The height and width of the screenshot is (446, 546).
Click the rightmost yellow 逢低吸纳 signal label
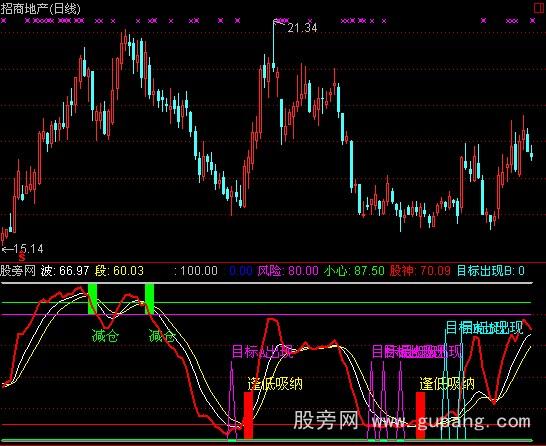click(x=447, y=383)
